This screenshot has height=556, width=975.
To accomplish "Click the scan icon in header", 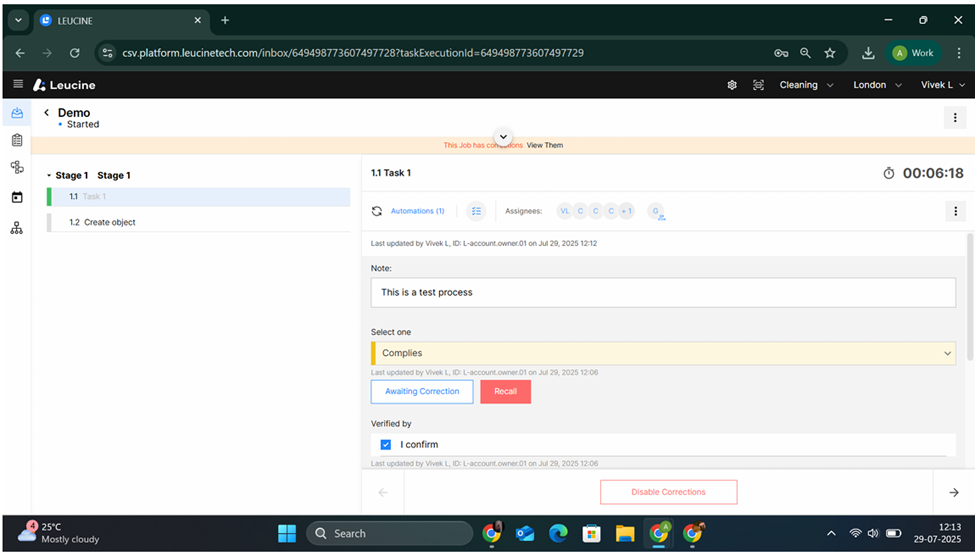I will [758, 85].
